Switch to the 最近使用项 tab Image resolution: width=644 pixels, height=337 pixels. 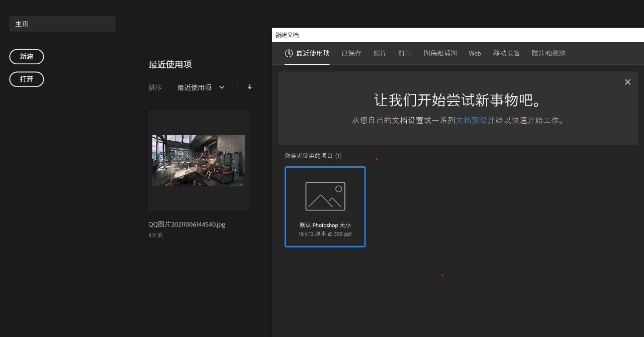307,53
